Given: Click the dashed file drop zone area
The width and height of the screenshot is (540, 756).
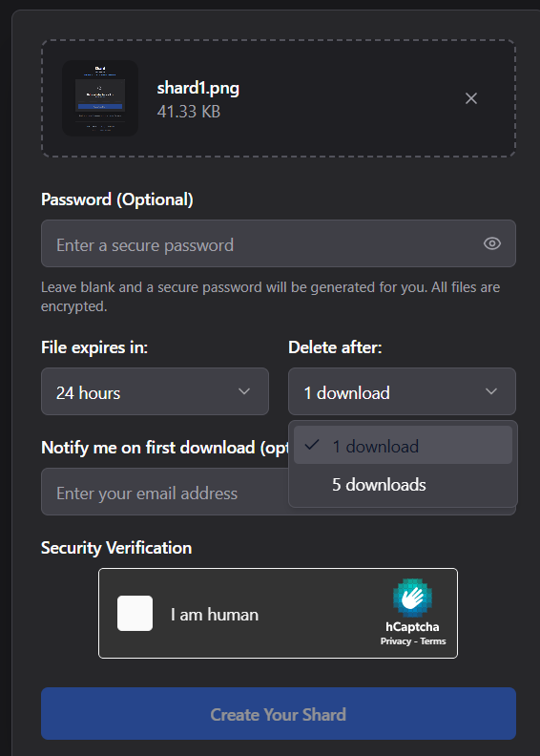Looking at the screenshot, I should pos(279,98).
